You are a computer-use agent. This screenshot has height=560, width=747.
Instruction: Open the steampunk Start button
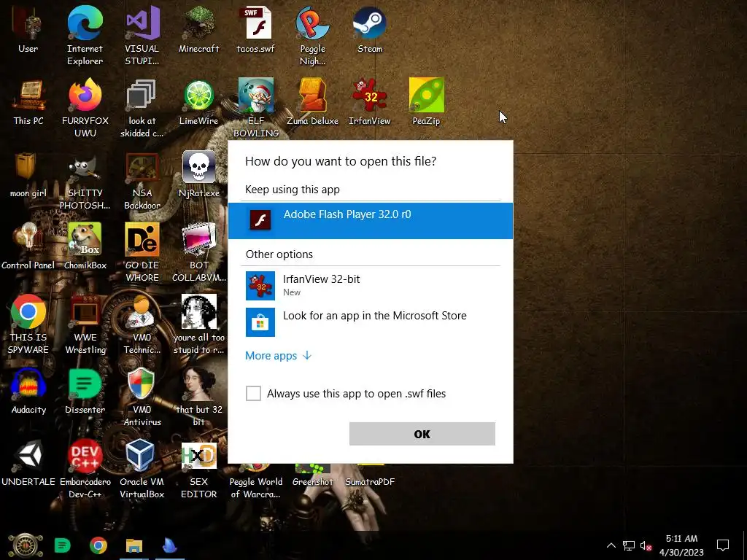[26, 545]
